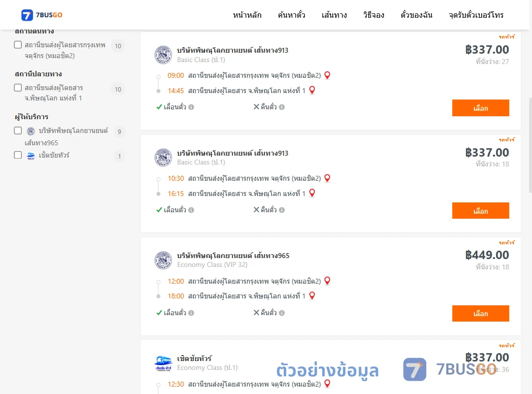Click the สถานีปลายทาง filter heading
The height and width of the screenshot is (394, 532).
pyautogui.click(x=38, y=74)
